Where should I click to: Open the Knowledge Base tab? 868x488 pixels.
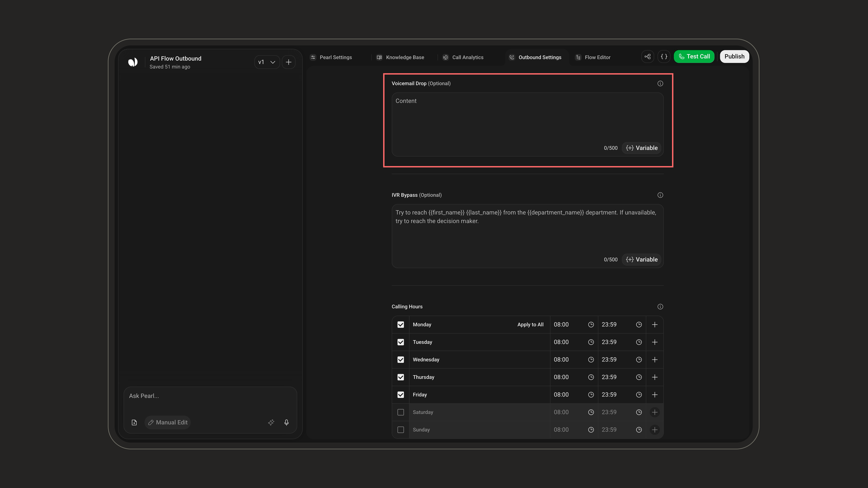401,57
